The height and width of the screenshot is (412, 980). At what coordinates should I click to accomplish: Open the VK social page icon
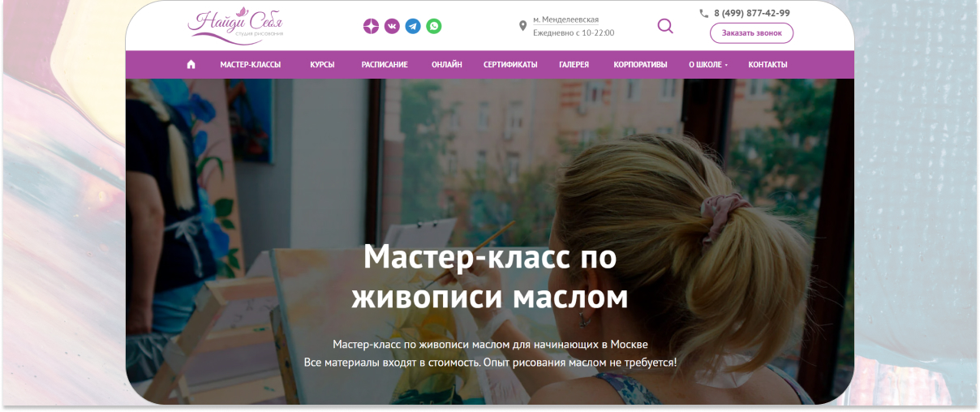[392, 26]
